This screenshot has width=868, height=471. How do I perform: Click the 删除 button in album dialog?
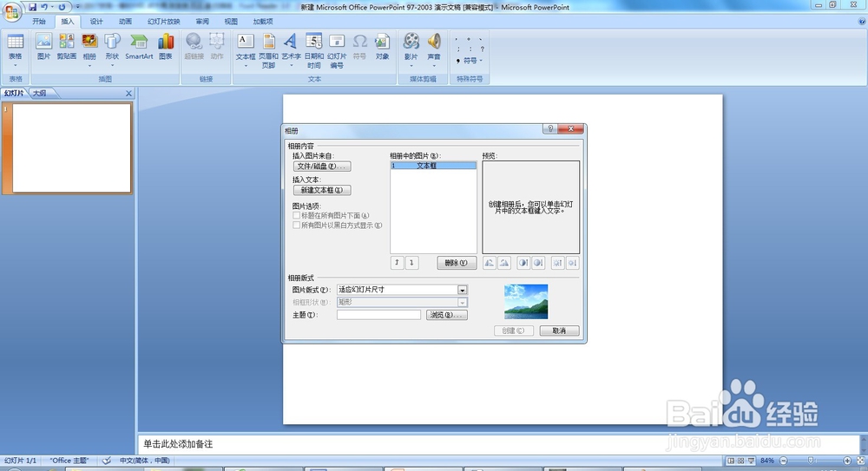(x=457, y=263)
